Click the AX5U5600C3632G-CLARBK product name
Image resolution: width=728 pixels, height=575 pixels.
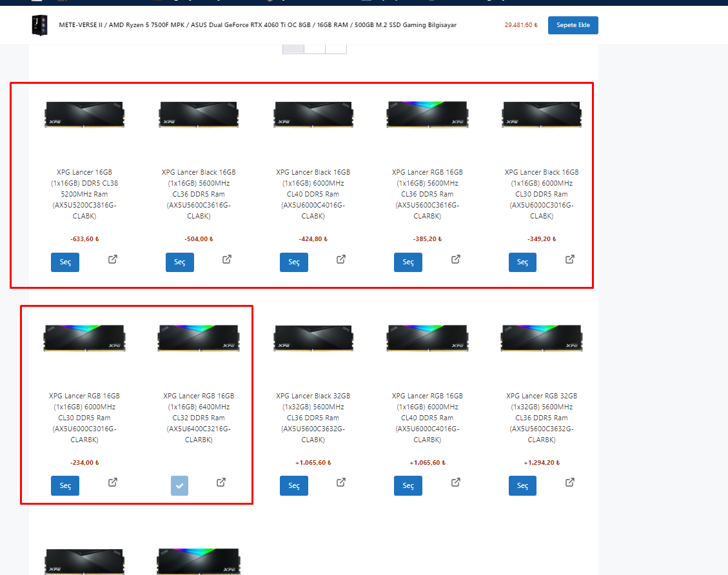(542, 418)
